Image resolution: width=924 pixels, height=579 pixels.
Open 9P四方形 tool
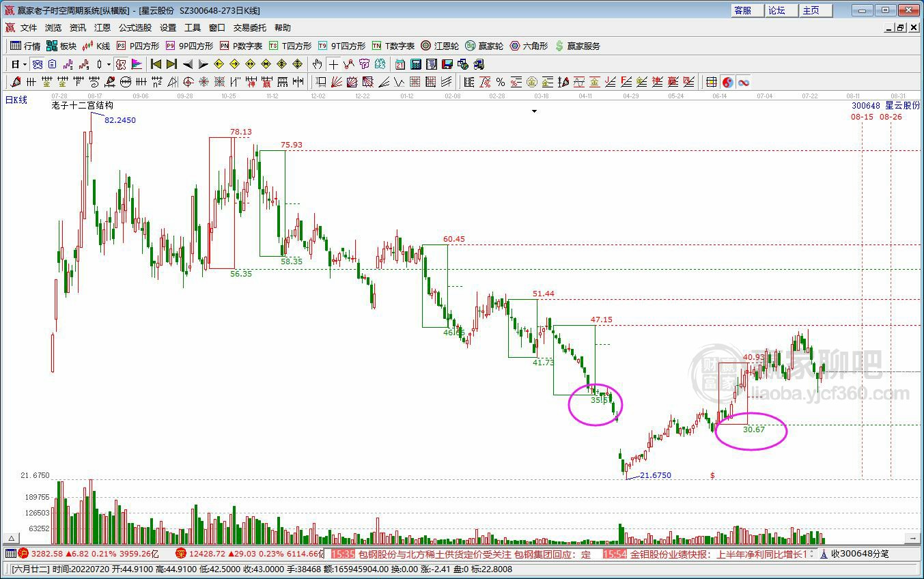(189, 46)
